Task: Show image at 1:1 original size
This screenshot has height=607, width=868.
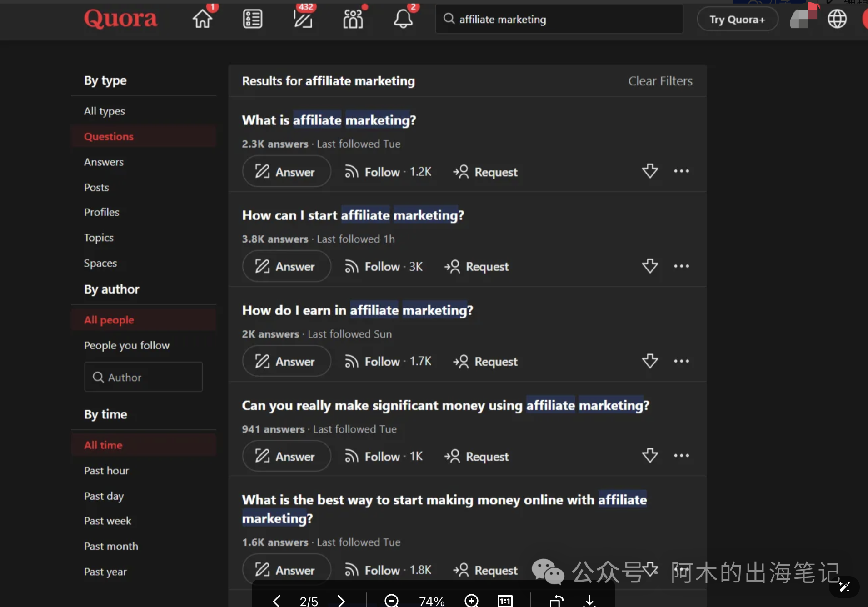Action: point(505,601)
